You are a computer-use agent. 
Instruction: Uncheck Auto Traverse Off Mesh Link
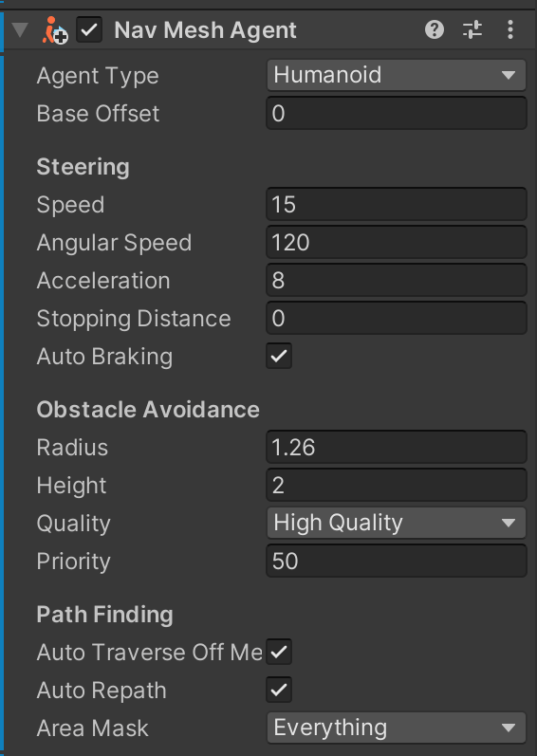coord(279,652)
